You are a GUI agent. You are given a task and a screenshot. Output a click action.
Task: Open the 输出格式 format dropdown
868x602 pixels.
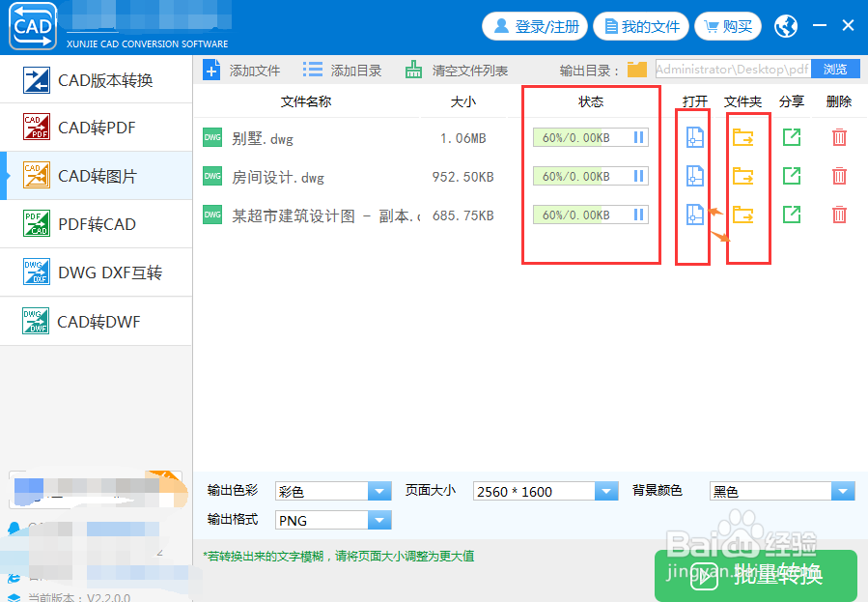379,520
